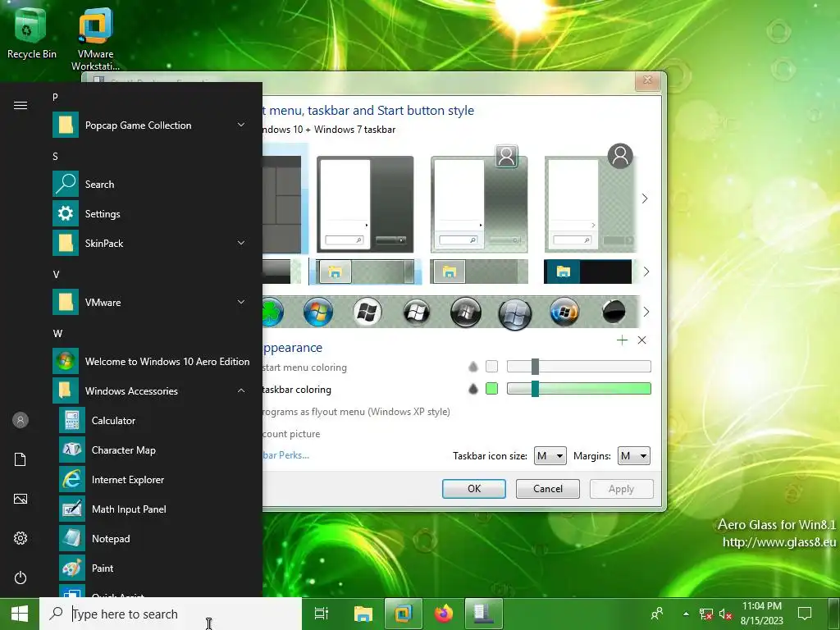Open Settings gear in Start menu rail

click(x=21, y=538)
